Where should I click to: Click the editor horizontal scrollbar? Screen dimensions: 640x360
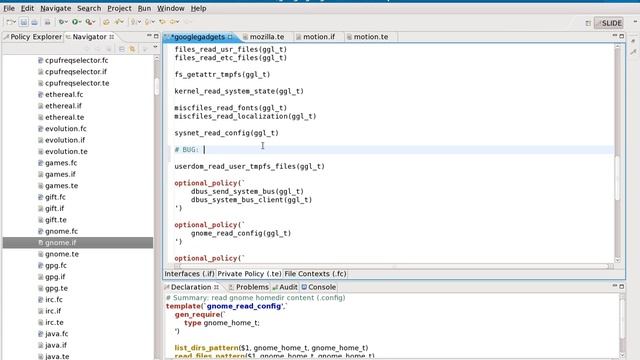click(x=394, y=266)
